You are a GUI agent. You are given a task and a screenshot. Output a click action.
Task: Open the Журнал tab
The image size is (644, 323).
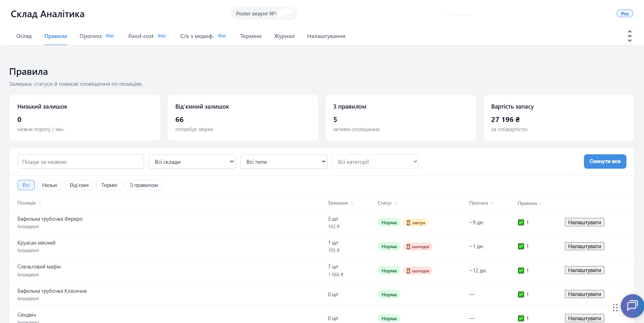pyautogui.click(x=284, y=36)
